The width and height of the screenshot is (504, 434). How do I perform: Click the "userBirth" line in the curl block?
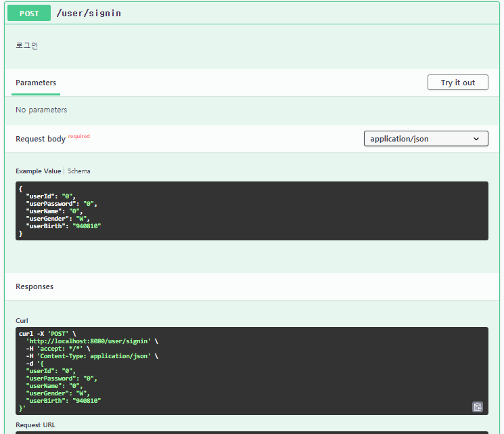[64, 401]
